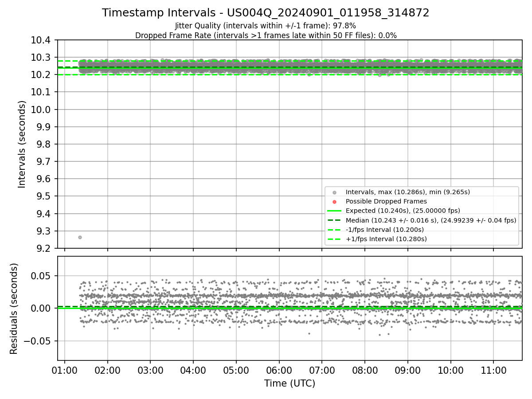
Task: Click the outlier data point near 9.265 seconds
Action: click(x=80, y=237)
